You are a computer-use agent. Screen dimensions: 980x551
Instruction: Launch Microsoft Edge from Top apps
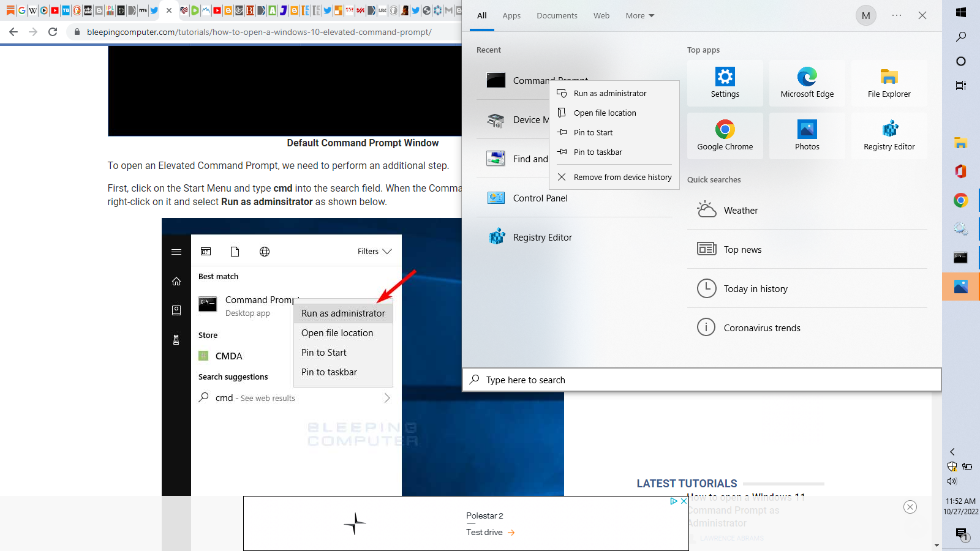point(807,83)
